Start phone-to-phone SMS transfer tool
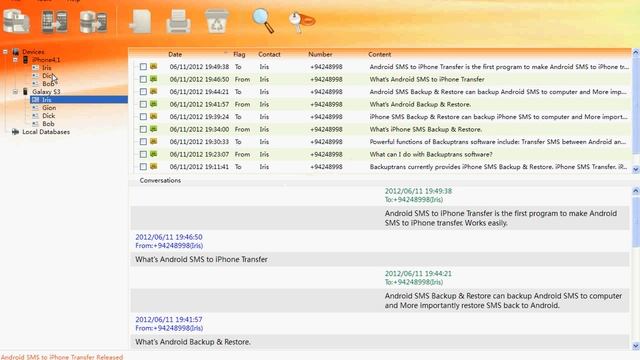This screenshot has height=360, width=640. click(55, 21)
